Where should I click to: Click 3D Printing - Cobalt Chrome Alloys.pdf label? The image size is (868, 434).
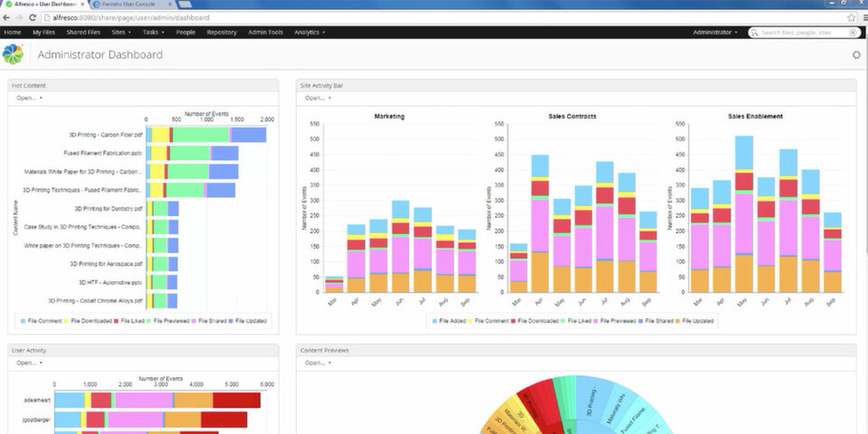95,301
